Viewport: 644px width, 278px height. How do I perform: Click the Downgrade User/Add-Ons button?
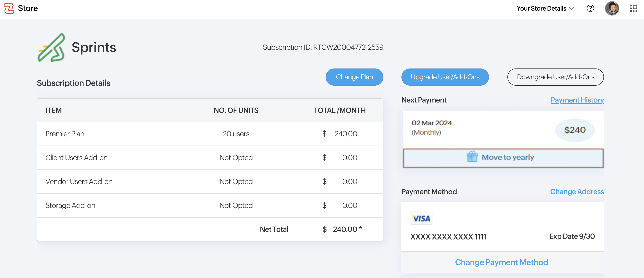(556, 77)
